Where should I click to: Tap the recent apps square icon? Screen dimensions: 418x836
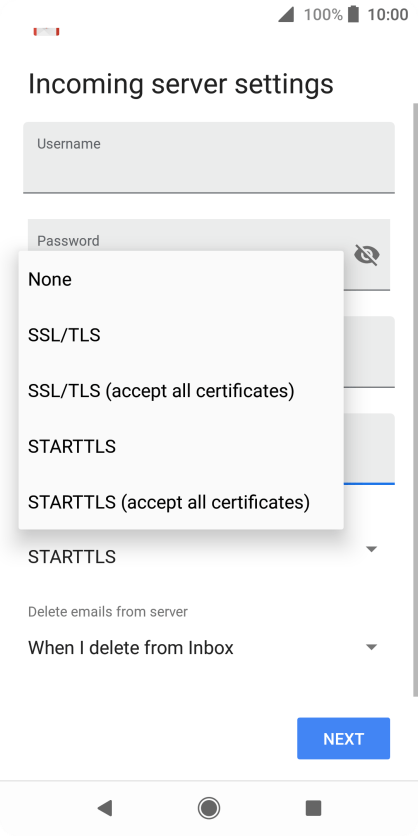pyautogui.click(x=313, y=808)
